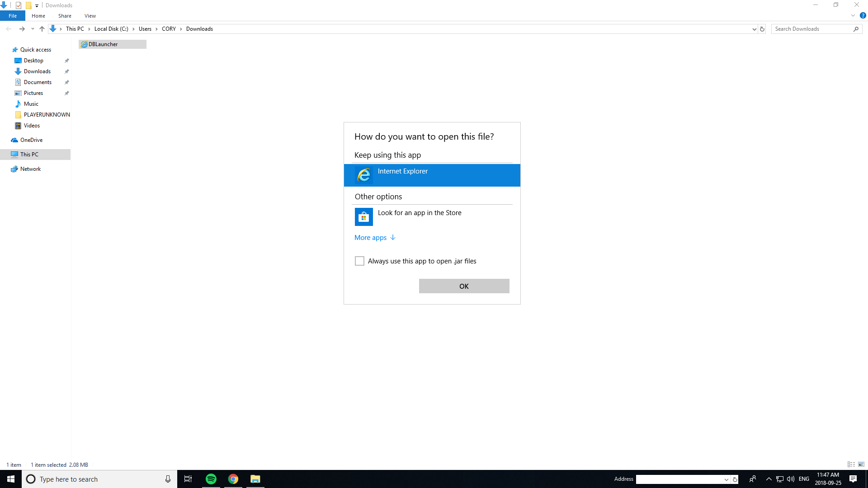Screen dimensions: 868x488
Task: Select OneDrive in navigation pane
Action: (x=32, y=140)
